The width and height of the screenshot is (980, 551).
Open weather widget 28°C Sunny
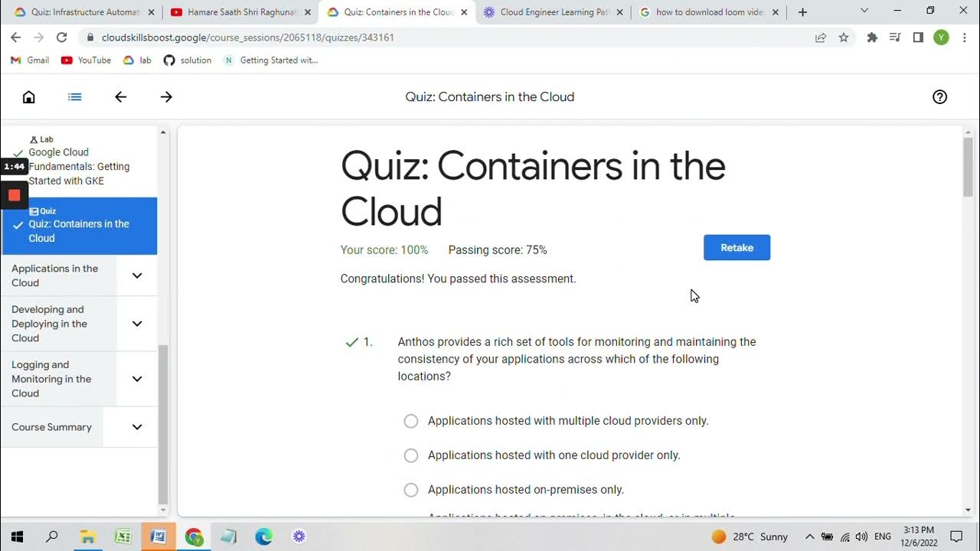(x=750, y=537)
